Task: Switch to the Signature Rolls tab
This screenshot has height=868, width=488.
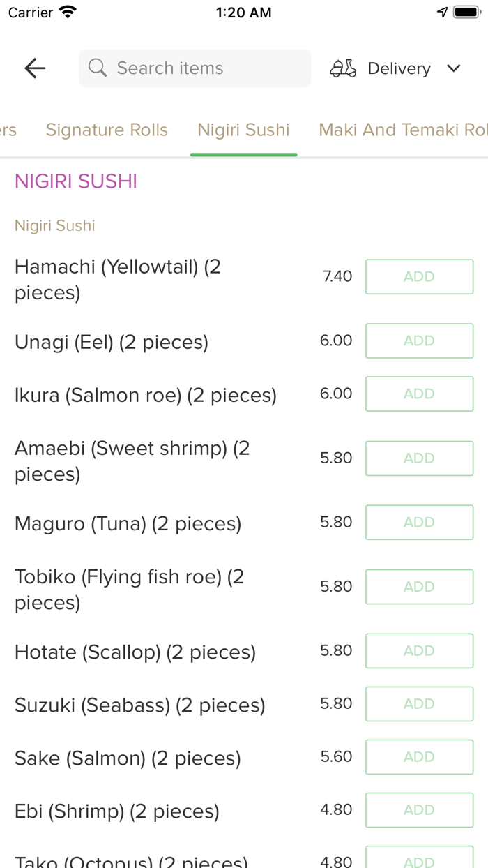Action: click(x=107, y=130)
